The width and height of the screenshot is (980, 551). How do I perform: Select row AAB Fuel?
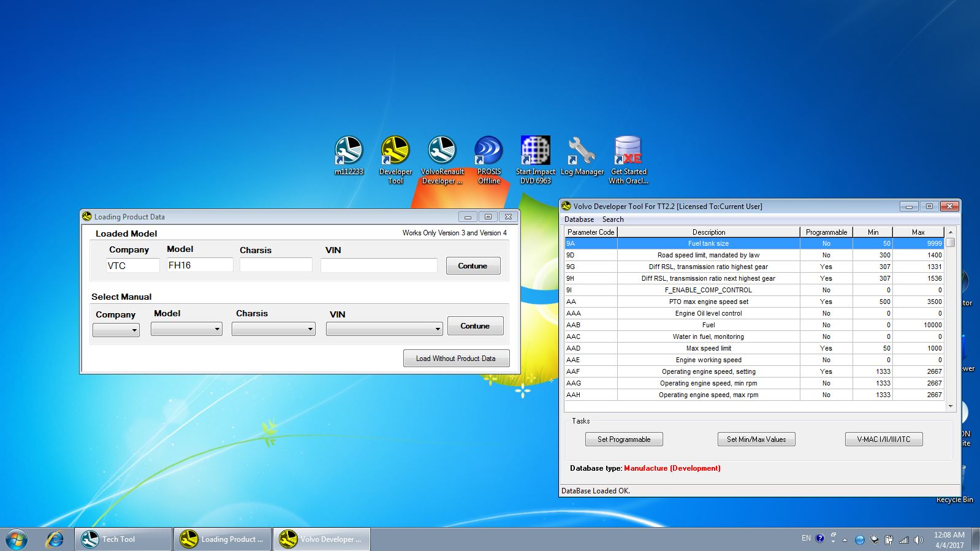[754, 325]
